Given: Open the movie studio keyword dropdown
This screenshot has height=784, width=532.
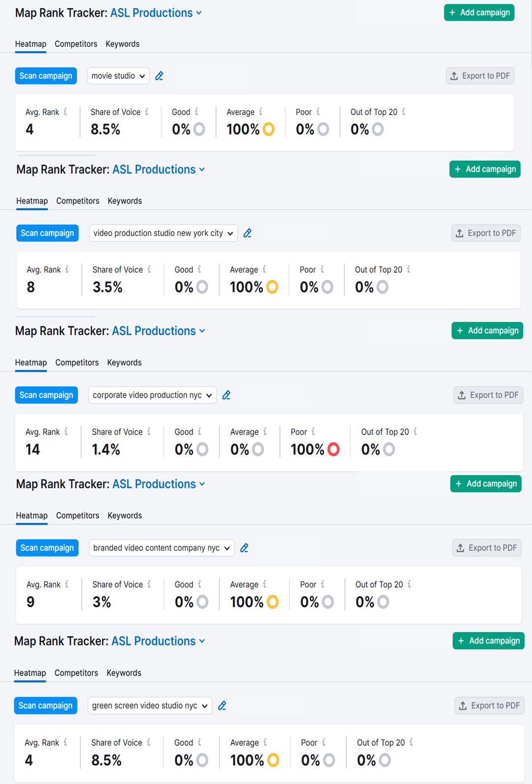Looking at the screenshot, I should [118, 76].
